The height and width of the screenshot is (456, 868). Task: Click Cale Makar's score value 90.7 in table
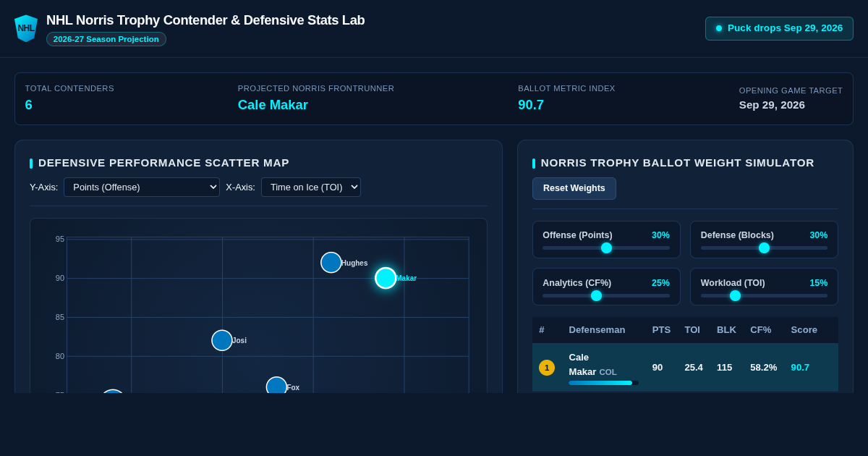(800, 368)
